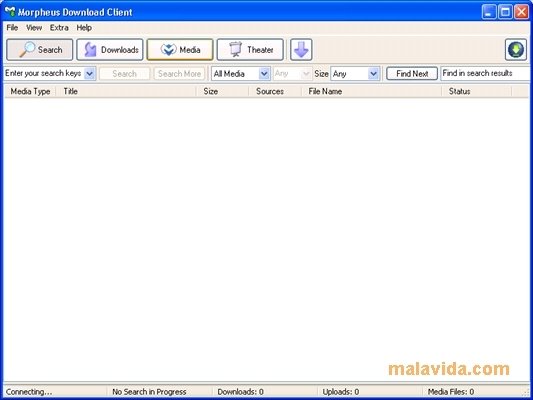
Task: Click the Search More button
Action: point(179,73)
